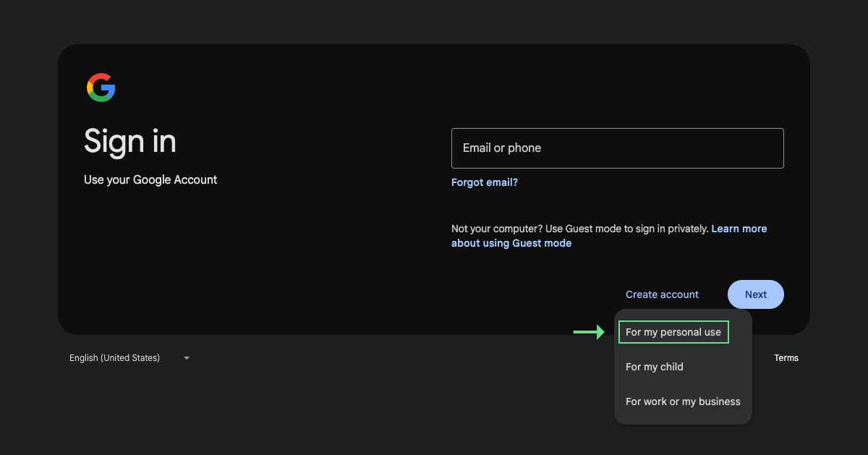Click the Sign in heading text
868x455 pixels.
pos(130,141)
